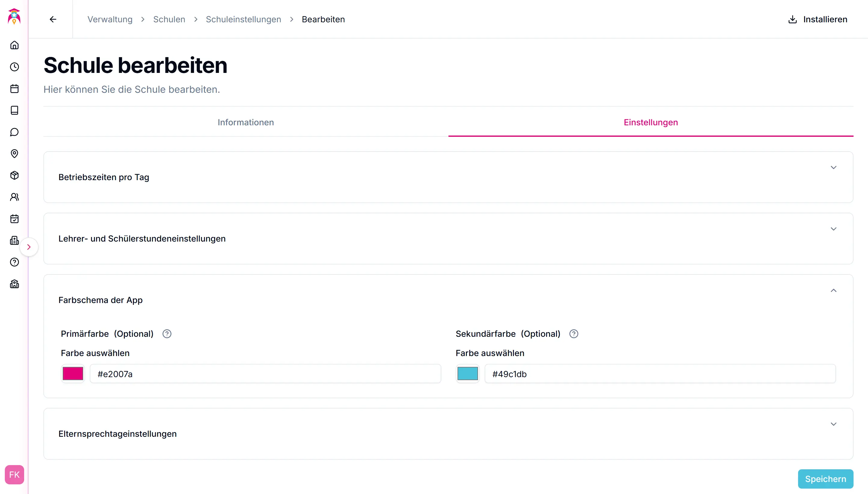Click the Sekundärfarbe hex input field

[659, 374]
